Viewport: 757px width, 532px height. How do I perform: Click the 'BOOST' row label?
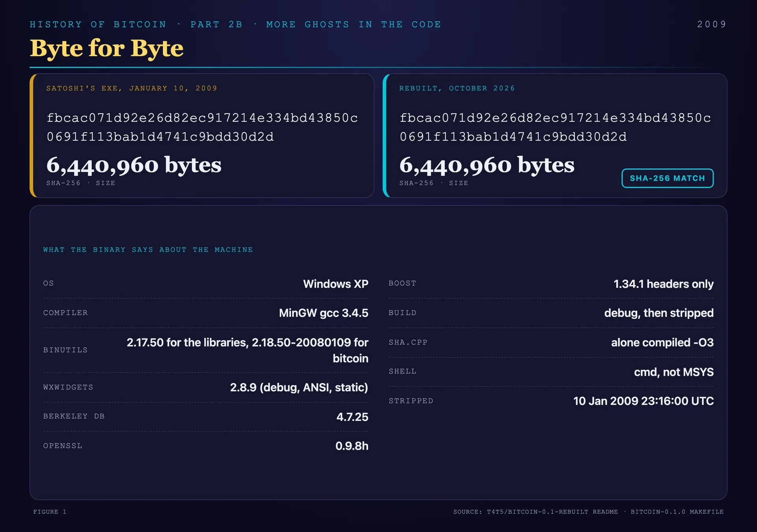pyautogui.click(x=403, y=283)
